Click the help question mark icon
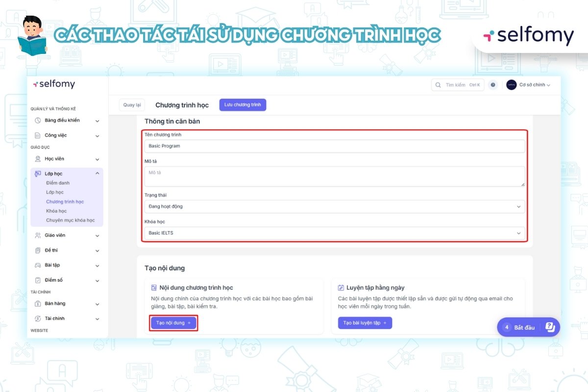 pyautogui.click(x=493, y=85)
